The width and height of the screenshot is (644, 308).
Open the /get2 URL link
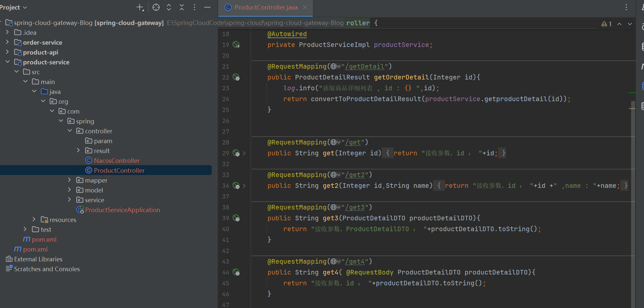coord(355,175)
